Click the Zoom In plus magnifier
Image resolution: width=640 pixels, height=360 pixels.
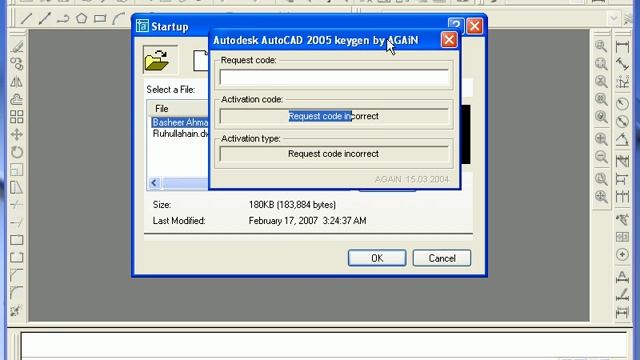pos(601,138)
